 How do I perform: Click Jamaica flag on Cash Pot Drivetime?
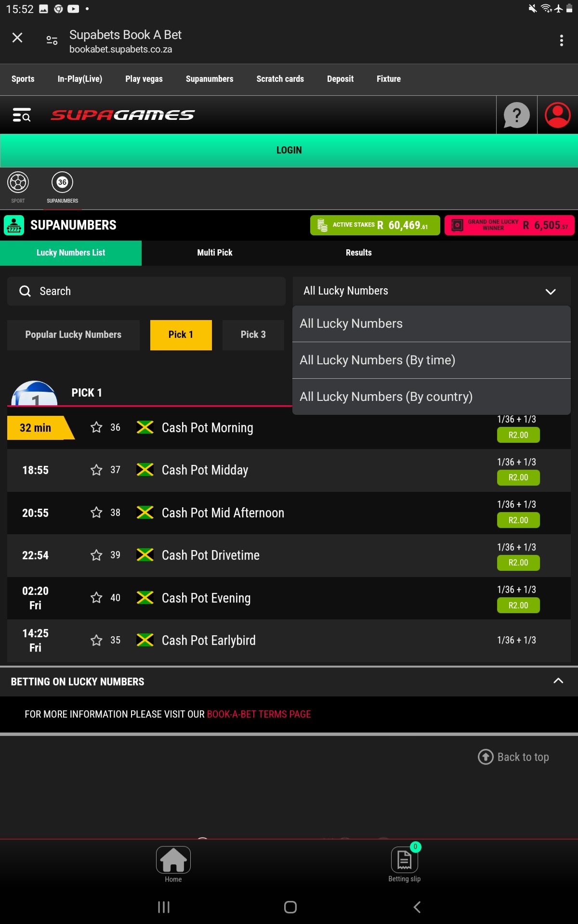point(145,555)
